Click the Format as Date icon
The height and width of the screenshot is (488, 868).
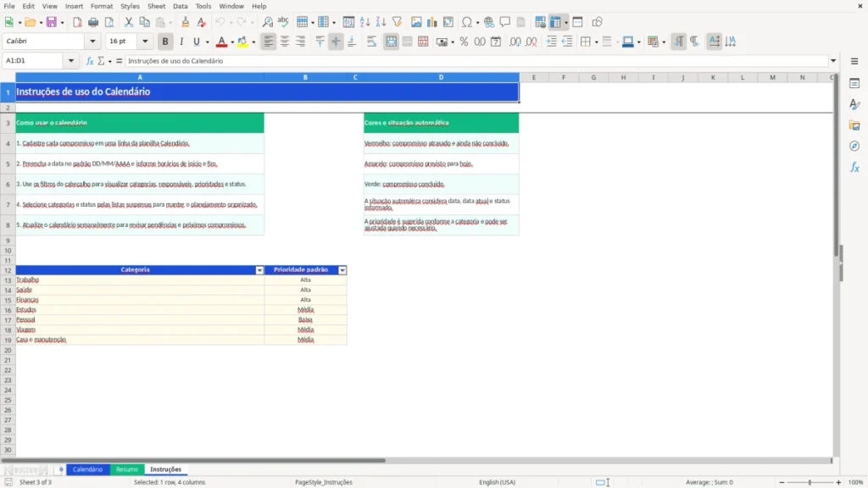point(496,42)
